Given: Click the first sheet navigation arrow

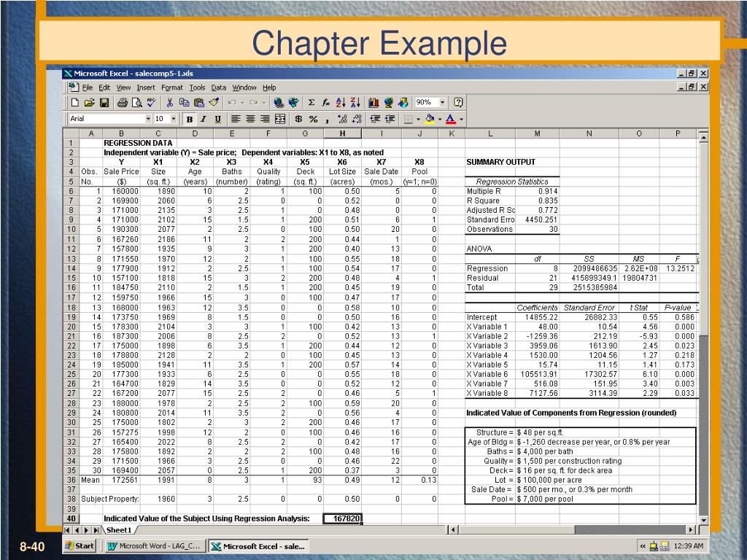Looking at the screenshot, I should point(68,530).
